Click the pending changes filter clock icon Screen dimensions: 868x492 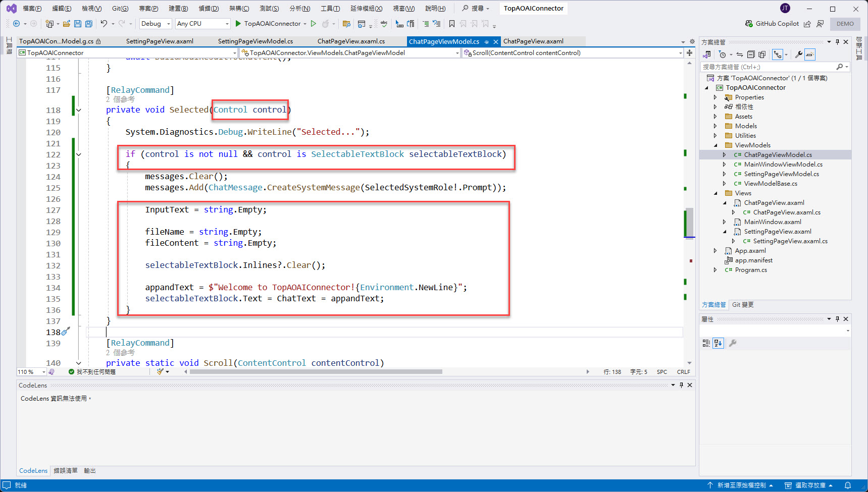723,54
